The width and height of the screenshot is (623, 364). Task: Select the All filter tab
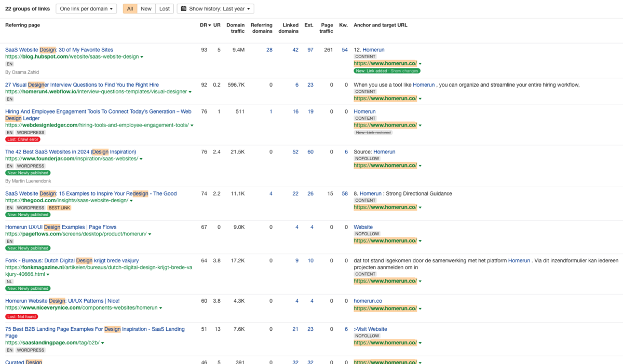pos(130,9)
